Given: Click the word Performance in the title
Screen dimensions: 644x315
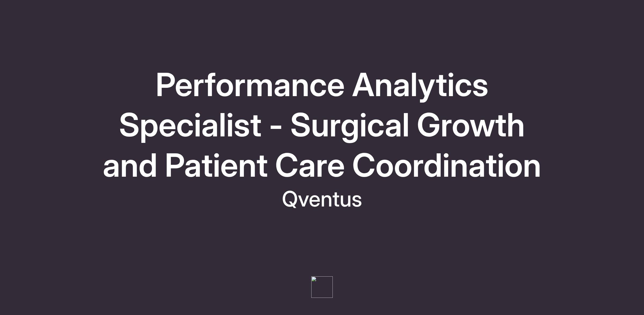Looking at the screenshot, I should pos(250,85).
